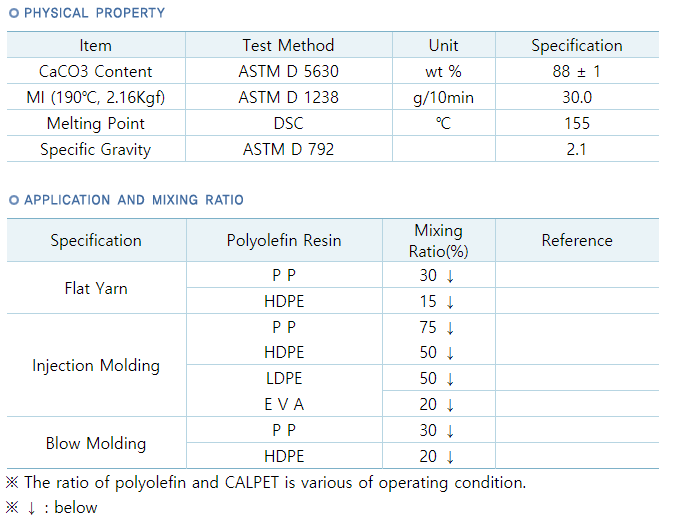The width and height of the screenshot is (680, 523).
Task: Click the Reference column header
Action: pyautogui.click(x=577, y=240)
